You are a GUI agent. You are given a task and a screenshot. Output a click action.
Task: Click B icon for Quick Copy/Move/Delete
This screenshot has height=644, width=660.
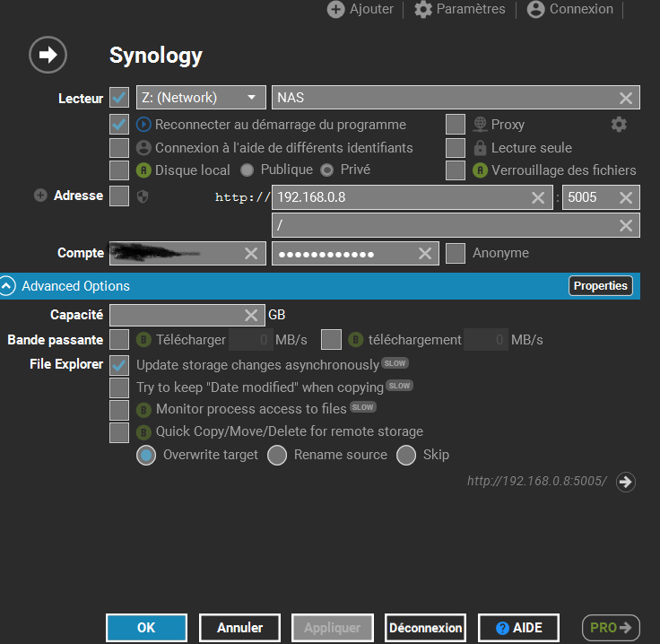pos(143,431)
